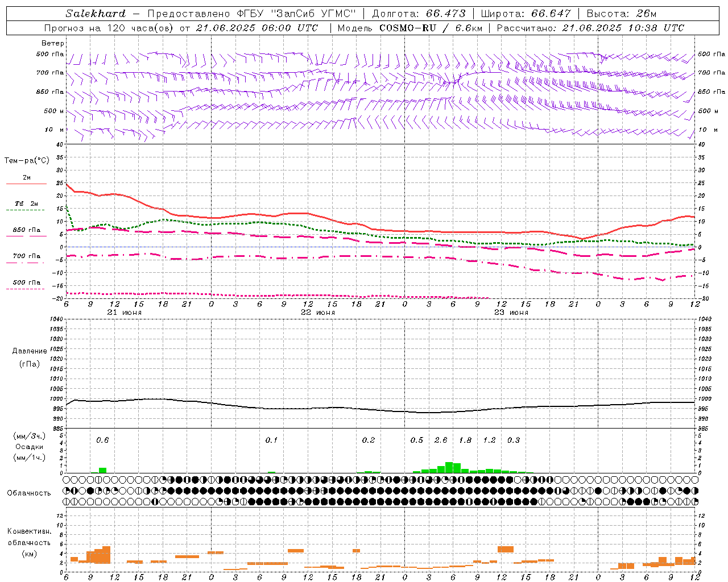Click the 1.8 precipitation amount value
The height and width of the screenshot is (582, 728).
(465, 440)
